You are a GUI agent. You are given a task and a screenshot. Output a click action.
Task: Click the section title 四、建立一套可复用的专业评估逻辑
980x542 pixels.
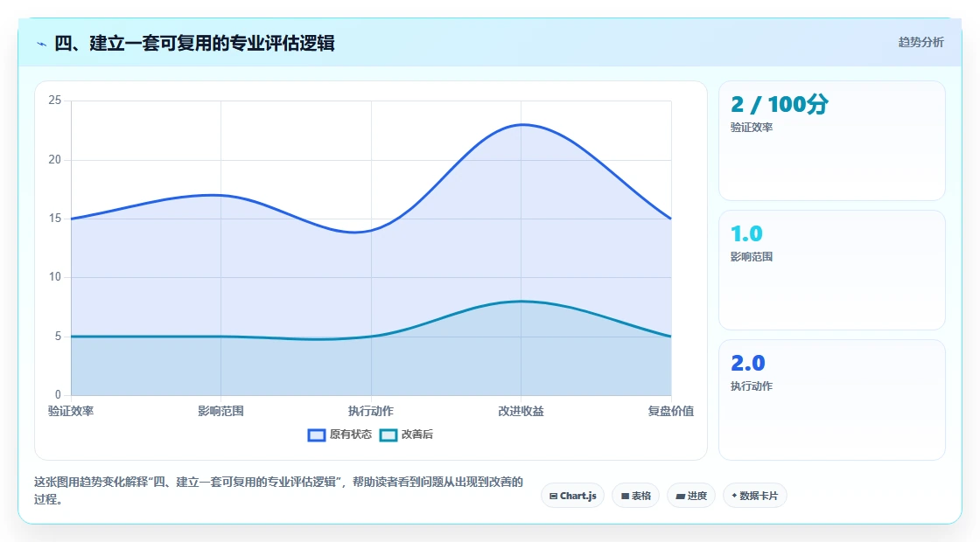pos(194,43)
